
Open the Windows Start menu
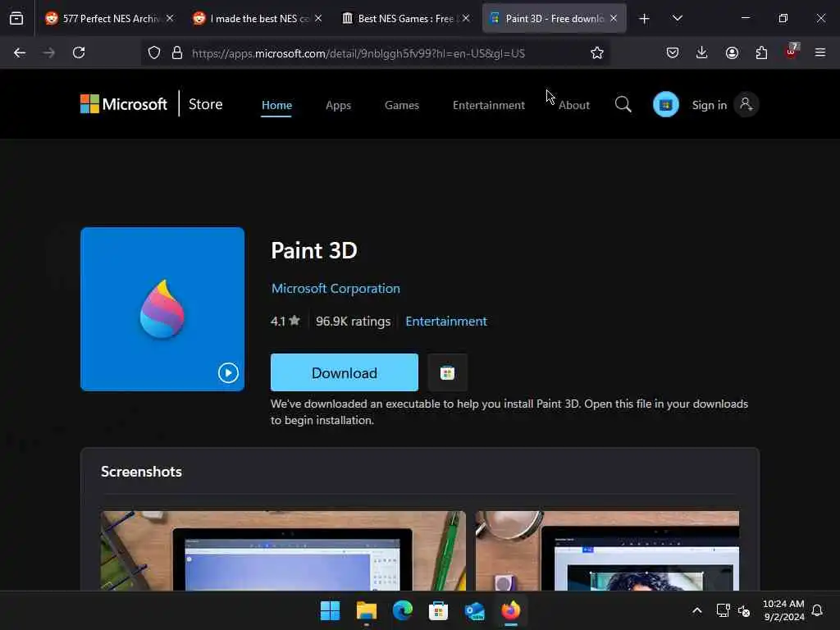coord(330,610)
